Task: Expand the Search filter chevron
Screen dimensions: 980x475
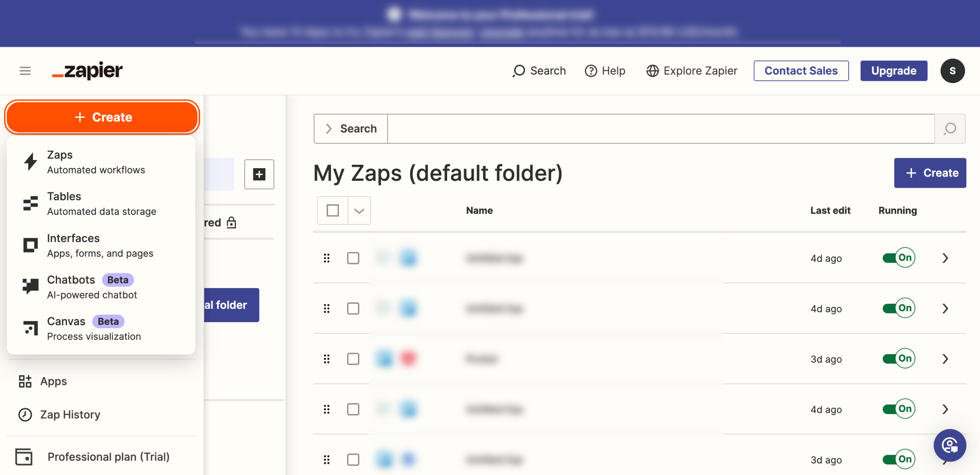Action: (328, 129)
